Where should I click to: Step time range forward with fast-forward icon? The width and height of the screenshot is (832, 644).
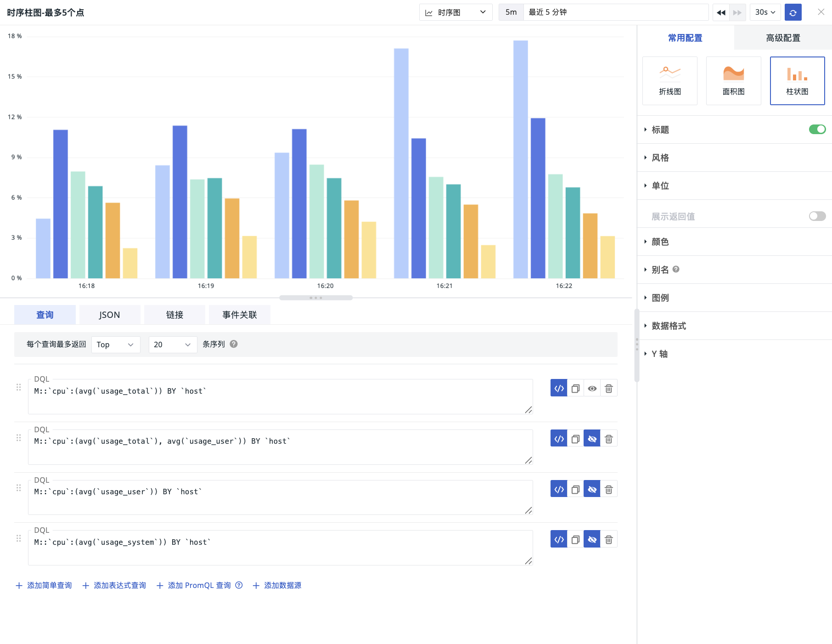coord(737,12)
